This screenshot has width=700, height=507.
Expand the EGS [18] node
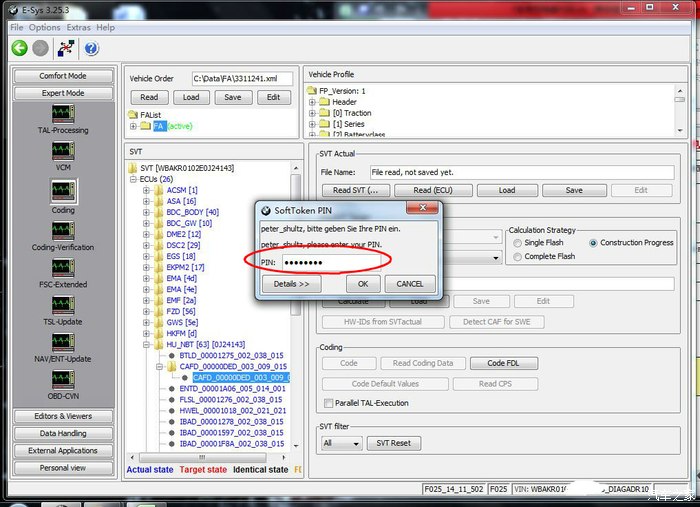coord(146,257)
